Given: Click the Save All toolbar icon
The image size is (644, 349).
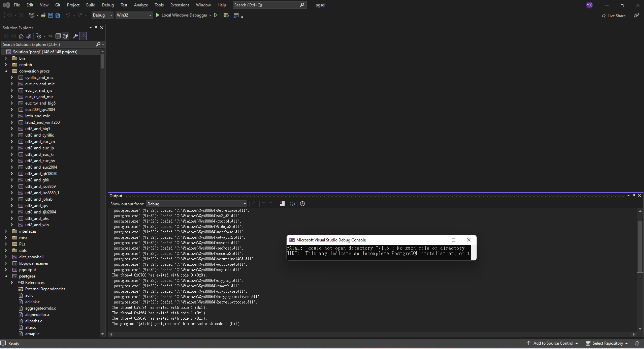Looking at the screenshot, I should [x=58, y=15].
